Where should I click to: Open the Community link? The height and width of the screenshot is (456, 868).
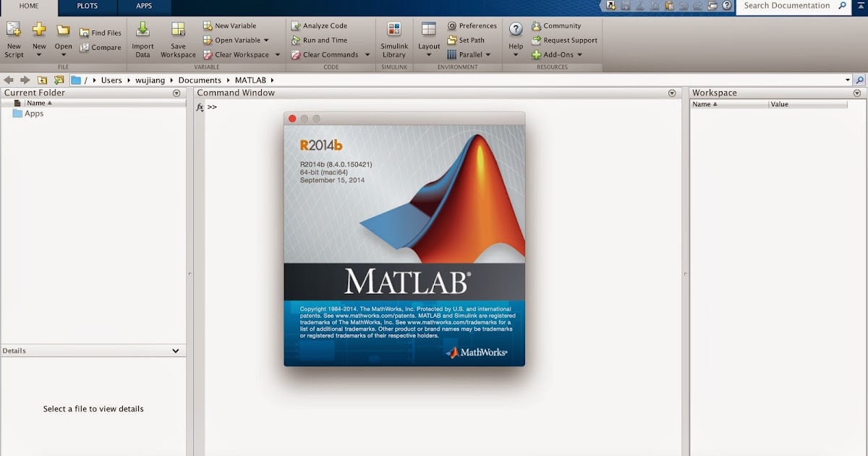(556, 26)
